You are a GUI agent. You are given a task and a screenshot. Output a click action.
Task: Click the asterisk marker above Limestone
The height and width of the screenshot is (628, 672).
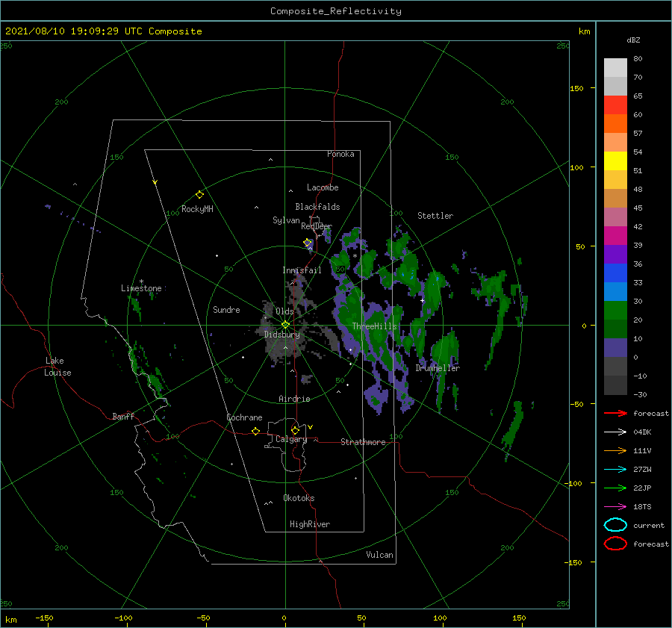click(141, 282)
